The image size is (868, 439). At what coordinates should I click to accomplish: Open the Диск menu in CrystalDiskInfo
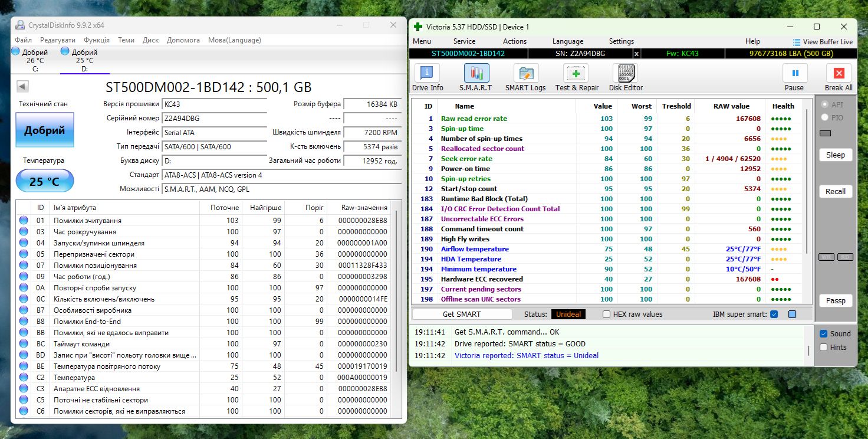(x=150, y=40)
